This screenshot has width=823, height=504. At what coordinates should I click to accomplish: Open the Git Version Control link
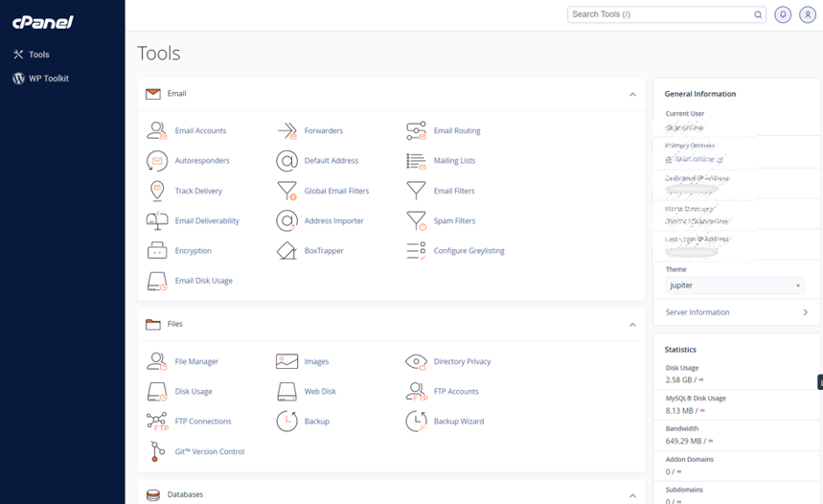(x=210, y=451)
